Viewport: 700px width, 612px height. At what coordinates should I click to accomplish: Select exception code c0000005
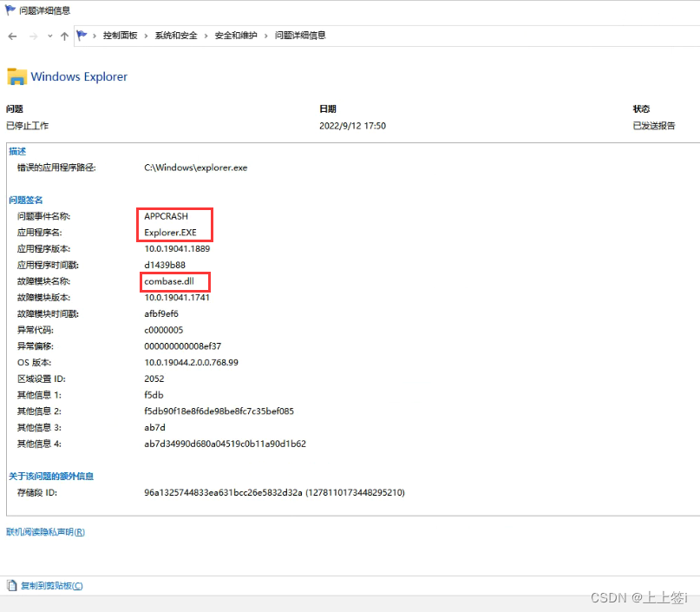[163, 330]
